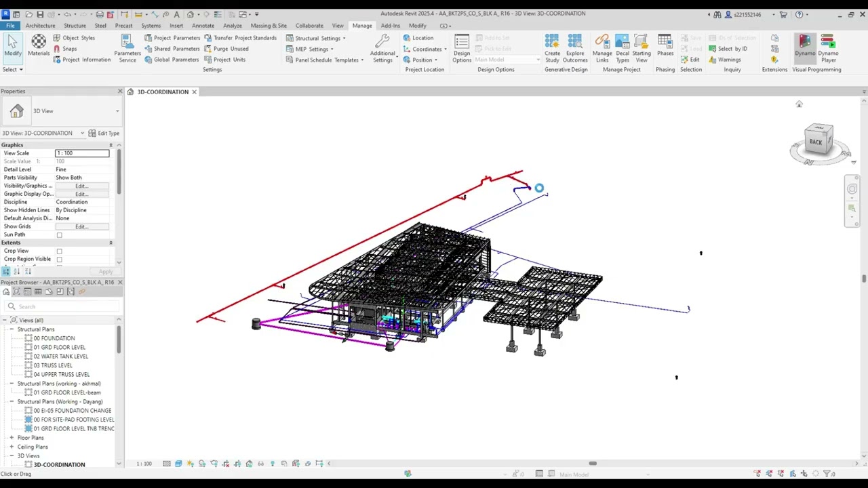
Task: Set the Starting View
Action: [x=642, y=49]
